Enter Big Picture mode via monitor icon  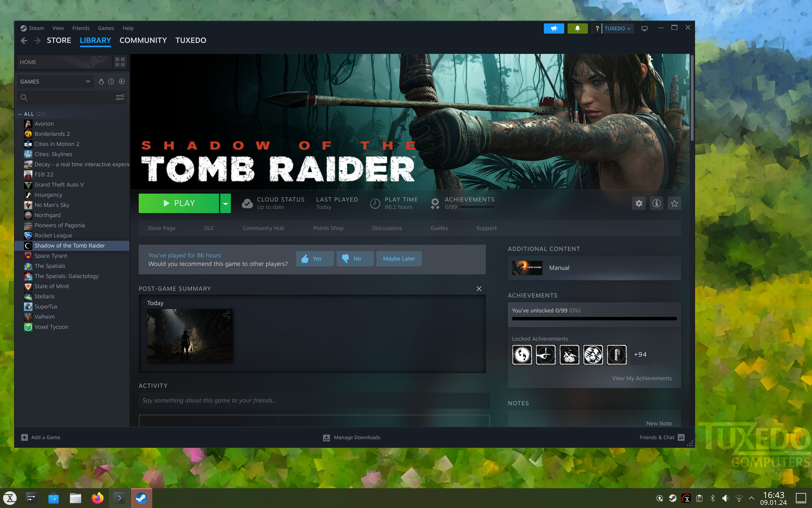[x=644, y=28]
